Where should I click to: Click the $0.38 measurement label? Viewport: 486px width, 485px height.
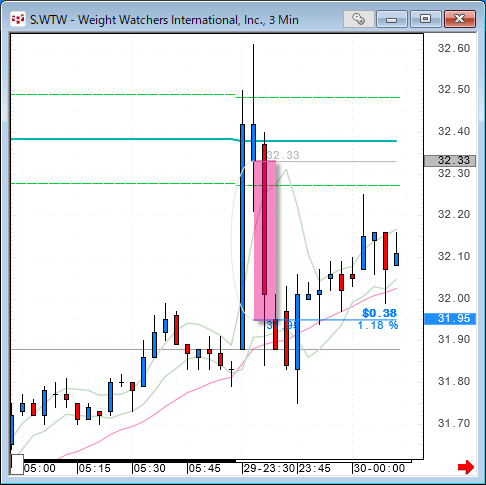(380, 313)
